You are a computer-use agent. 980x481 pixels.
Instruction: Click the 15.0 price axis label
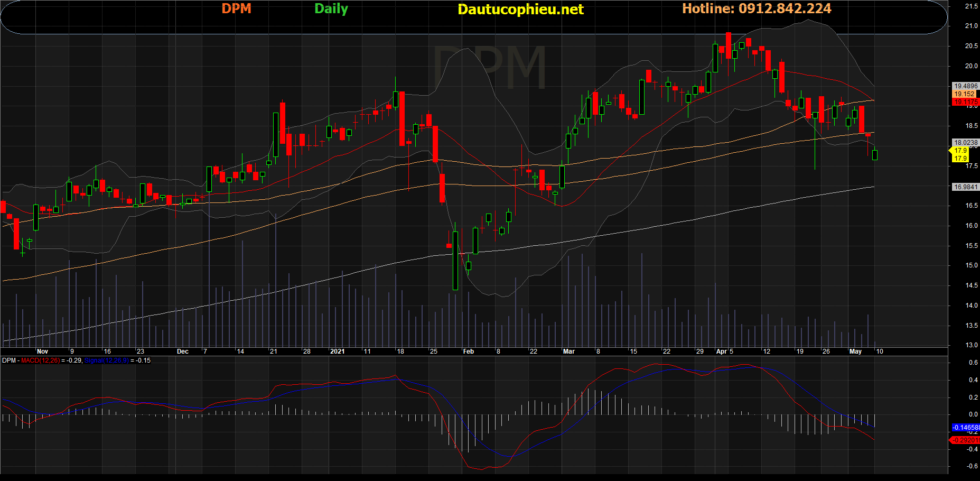pyautogui.click(x=971, y=265)
